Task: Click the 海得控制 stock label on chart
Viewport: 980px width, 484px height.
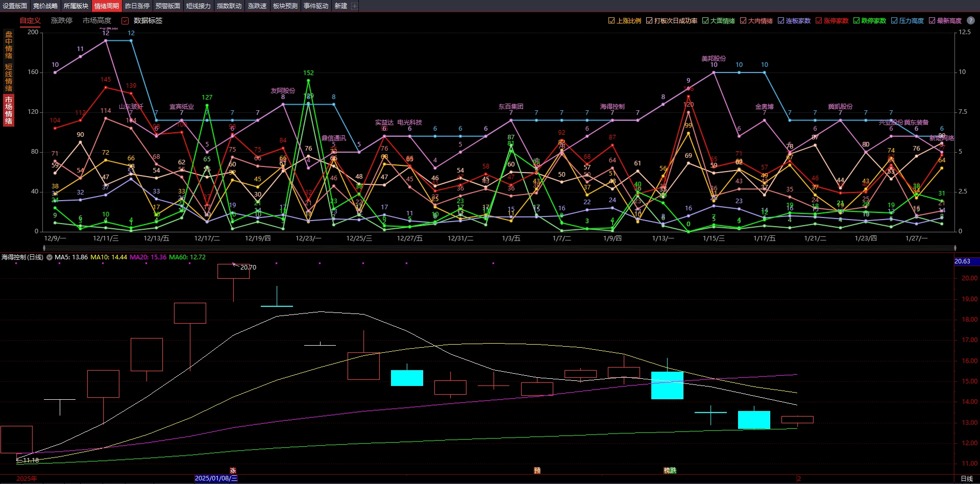Action: 612,107
